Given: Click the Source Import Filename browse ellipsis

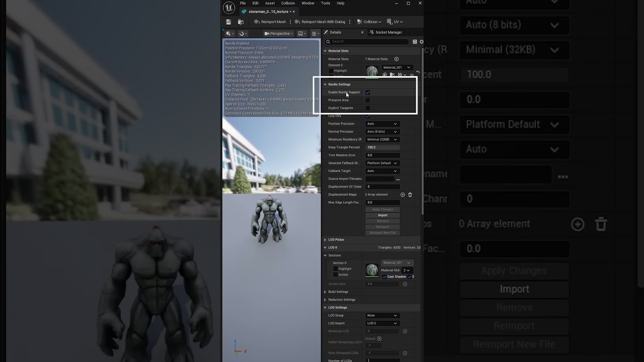Looking at the screenshot, I should [398, 179].
